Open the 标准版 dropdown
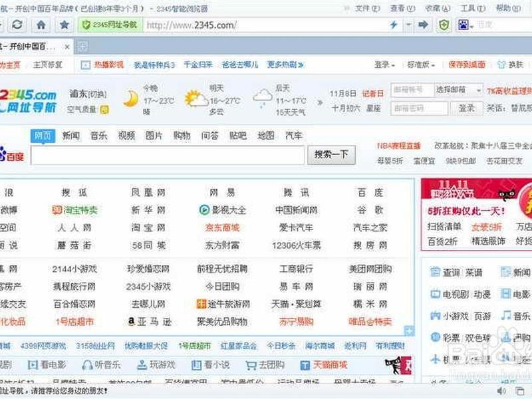Image resolution: width=532 pixels, height=399 pixels. click(421, 65)
